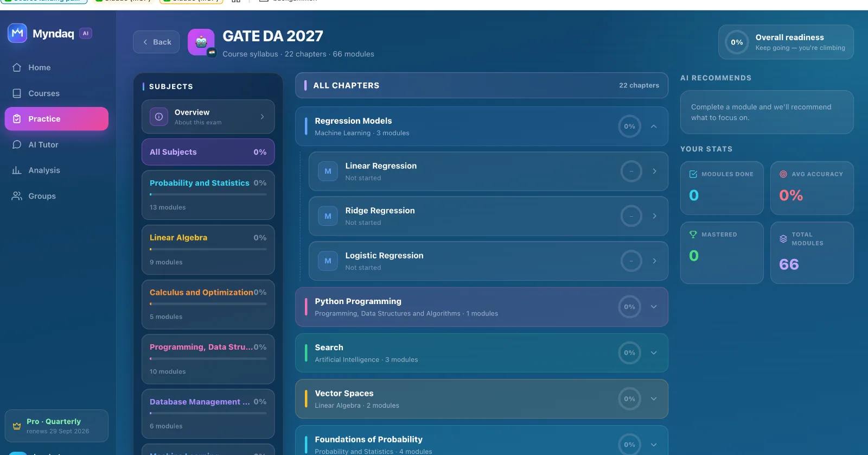This screenshot has height=455, width=868.
Task: Click the Home house icon
Action: [17, 67]
